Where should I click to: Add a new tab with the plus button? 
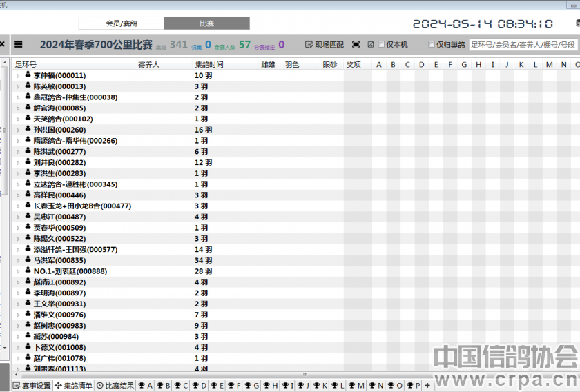(427, 385)
